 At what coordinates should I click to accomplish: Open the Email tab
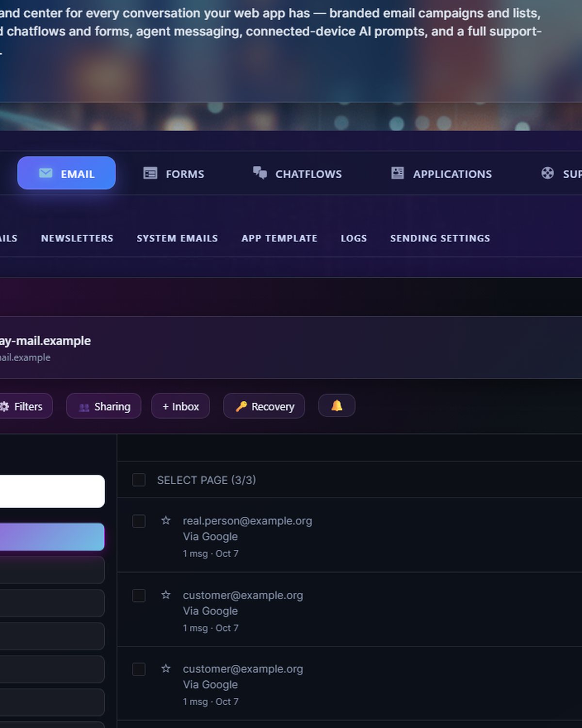pyautogui.click(x=66, y=173)
